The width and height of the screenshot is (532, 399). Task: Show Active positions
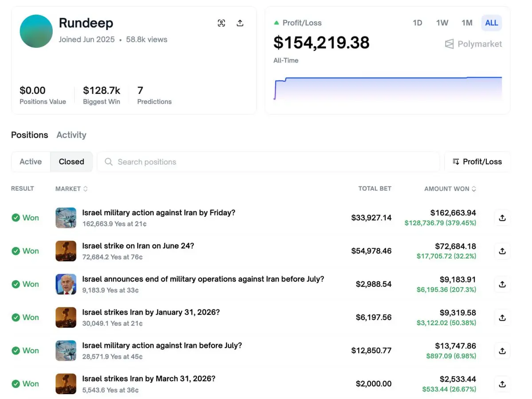(31, 162)
